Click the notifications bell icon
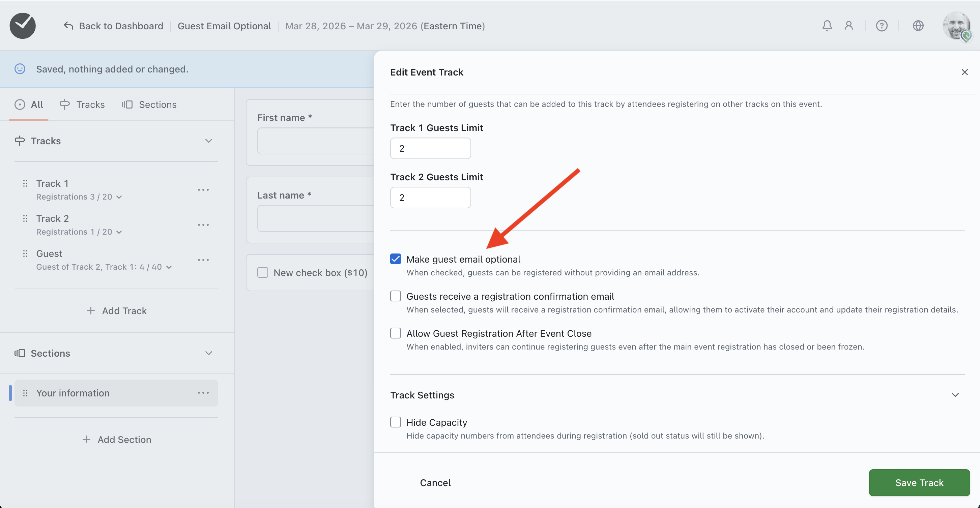The height and width of the screenshot is (508, 980). (827, 26)
